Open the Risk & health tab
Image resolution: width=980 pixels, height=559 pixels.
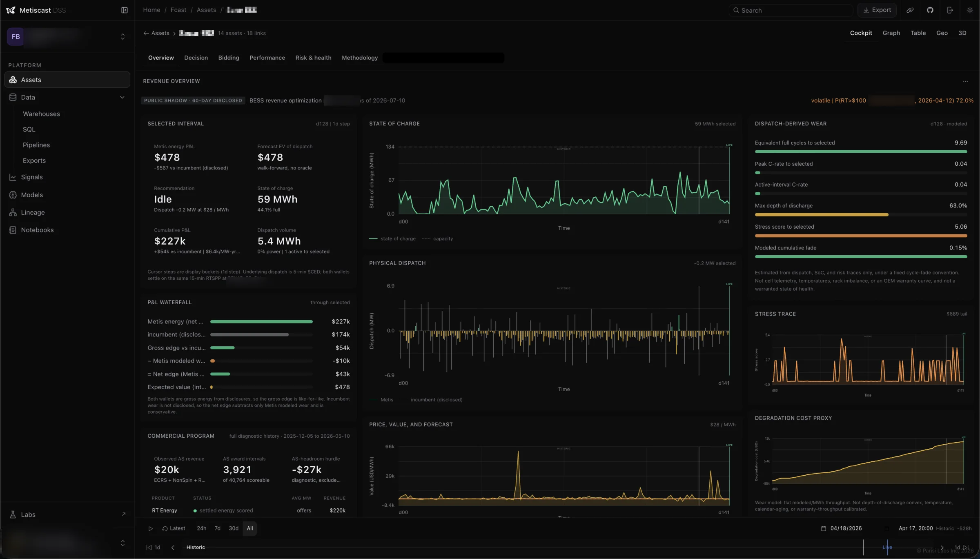click(313, 58)
